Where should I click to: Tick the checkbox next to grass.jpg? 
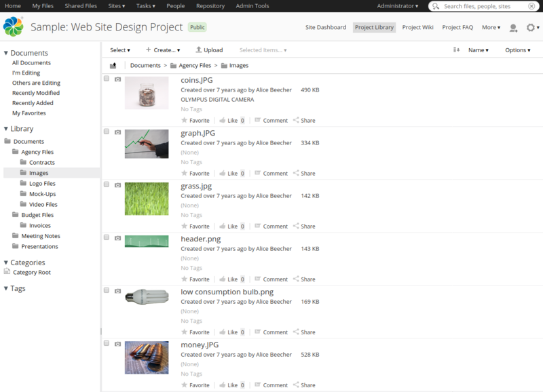pyautogui.click(x=105, y=183)
